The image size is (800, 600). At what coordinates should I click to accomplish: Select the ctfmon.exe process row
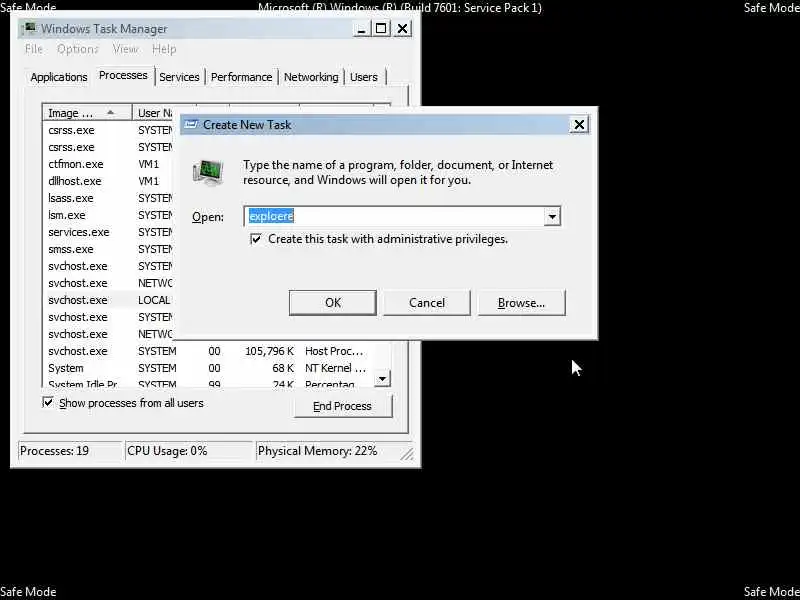[x=108, y=164]
